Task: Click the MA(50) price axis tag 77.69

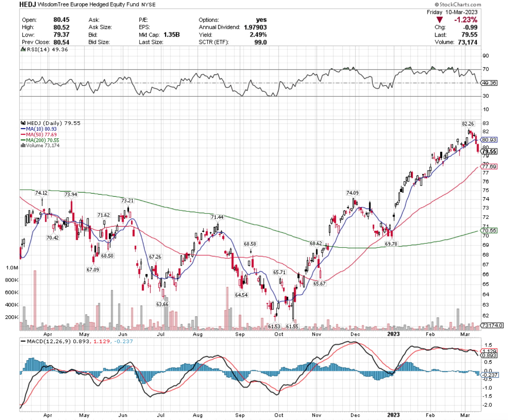Action: (x=489, y=167)
